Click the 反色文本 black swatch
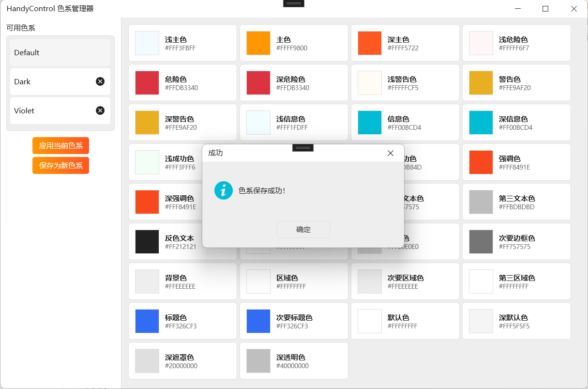588x389 pixels. pyautogui.click(x=147, y=242)
